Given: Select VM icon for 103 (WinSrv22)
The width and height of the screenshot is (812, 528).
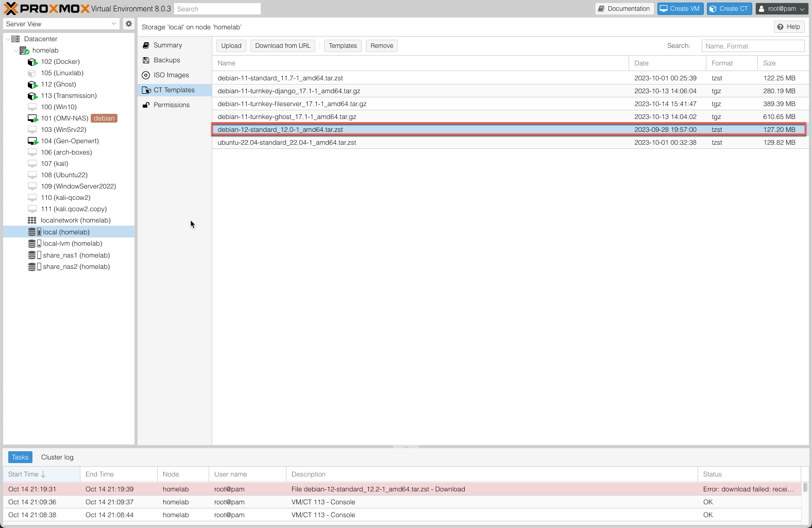Looking at the screenshot, I should 32,130.
